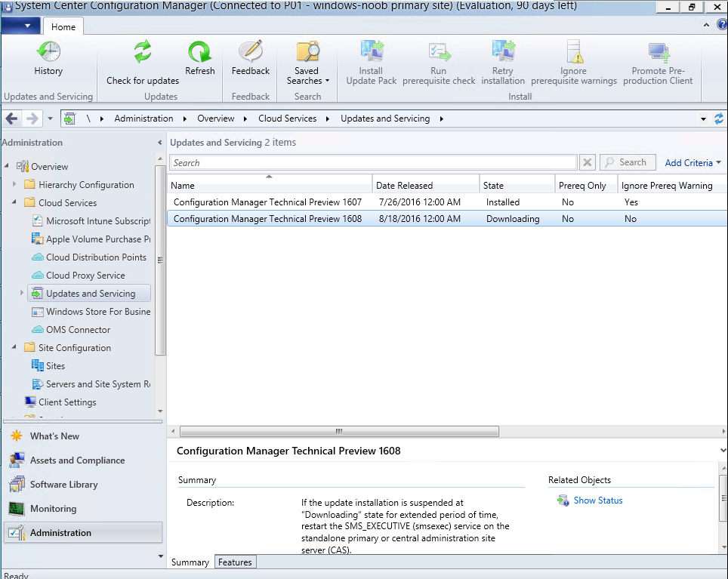
Task: Select Microsoft Intune Subscriptions node
Action: point(91,221)
